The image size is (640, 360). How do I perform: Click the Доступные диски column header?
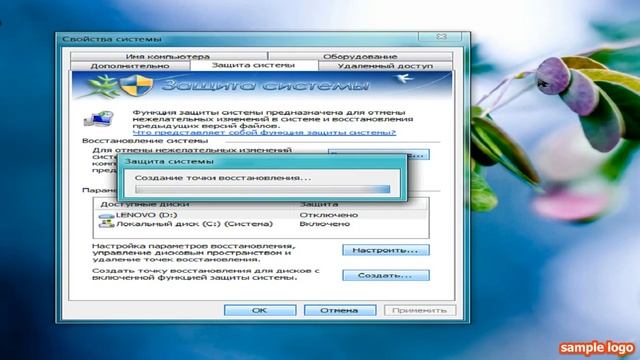(x=144, y=204)
